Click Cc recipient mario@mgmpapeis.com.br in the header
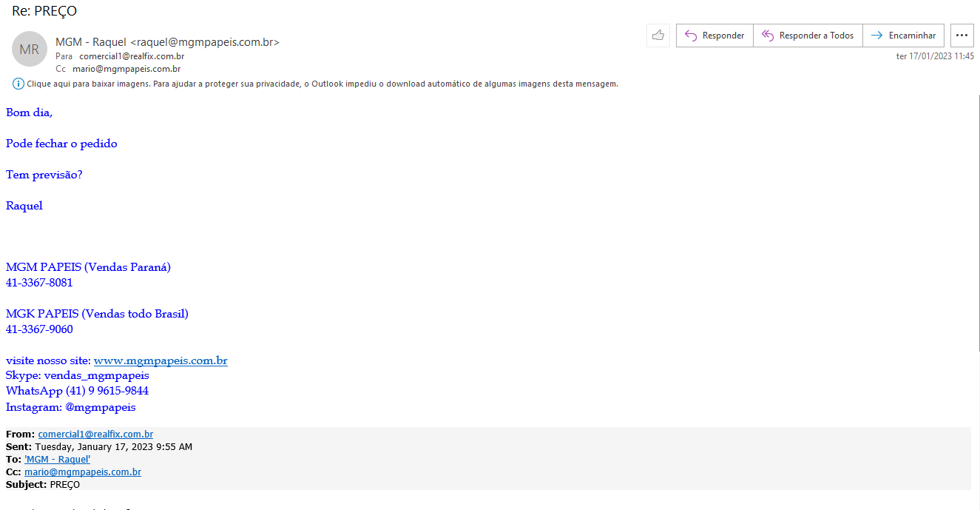Viewport: 980px width, 510px height. point(126,69)
